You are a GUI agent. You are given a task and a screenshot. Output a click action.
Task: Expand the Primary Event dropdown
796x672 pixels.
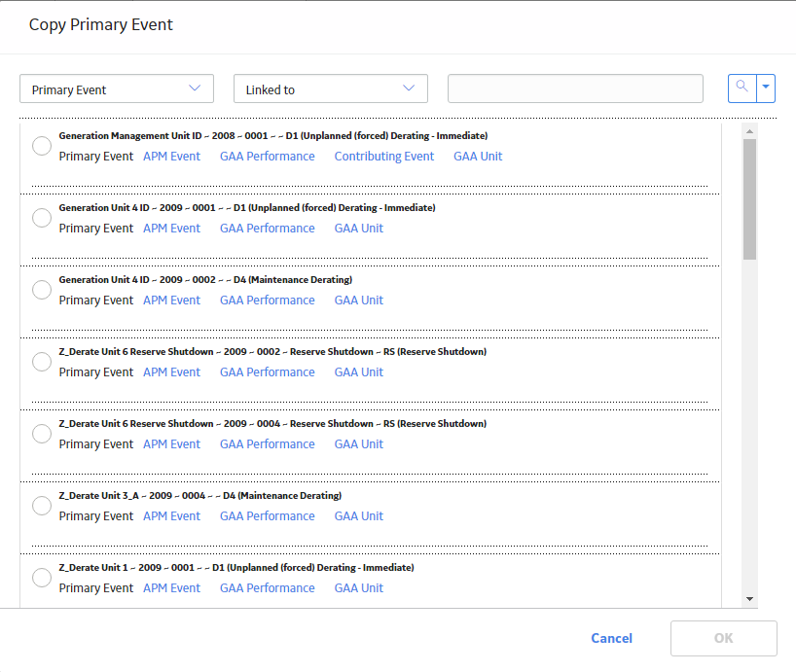click(117, 88)
